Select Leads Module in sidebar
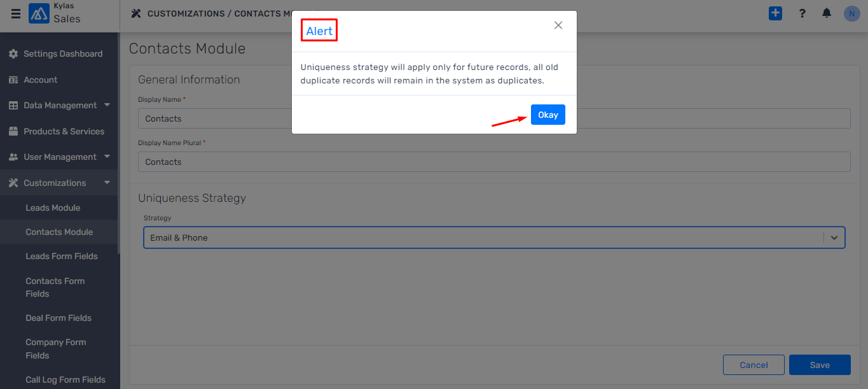Viewport: 868px width, 389px height. [53, 208]
